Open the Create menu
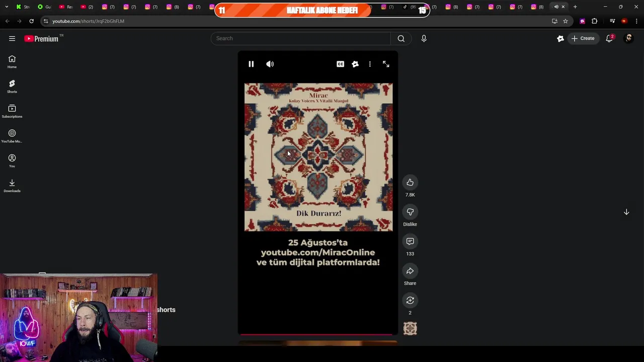The height and width of the screenshot is (362, 644). 583,38
